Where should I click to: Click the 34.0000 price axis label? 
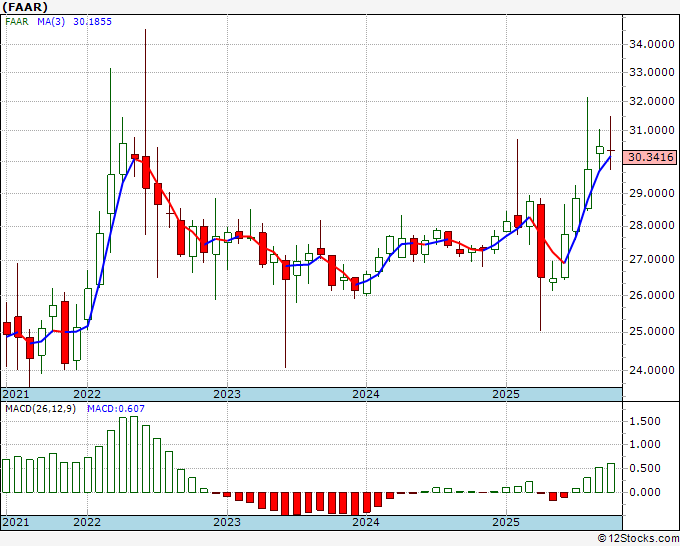pos(651,44)
